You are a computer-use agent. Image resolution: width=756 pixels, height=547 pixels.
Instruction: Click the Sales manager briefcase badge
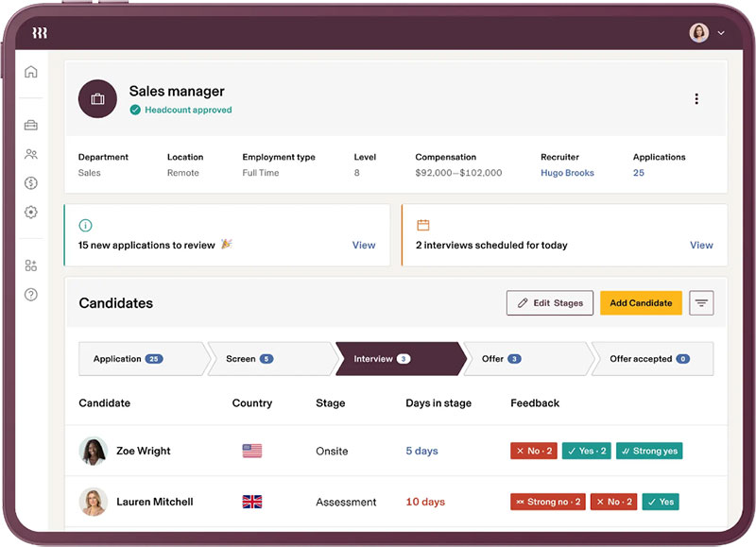97,99
